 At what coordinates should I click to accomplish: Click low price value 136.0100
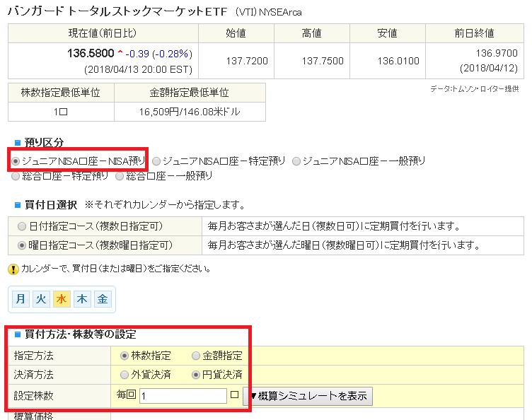point(398,61)
